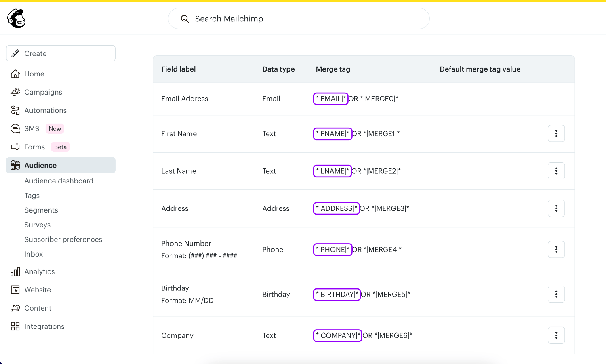Open Tags under Audience
Image resolution: width=606 pixels, height=364 pixels.
coord(32,196)
